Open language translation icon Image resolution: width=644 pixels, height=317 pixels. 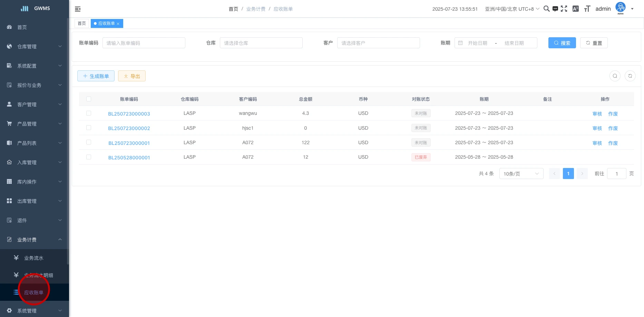pyautogui.click(x=575, y=9)
